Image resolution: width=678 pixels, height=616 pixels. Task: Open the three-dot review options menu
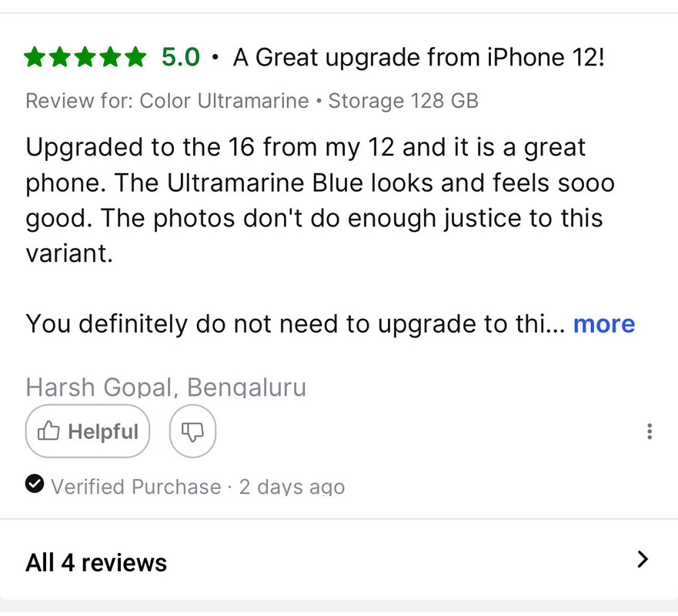pyautogui.click(x=649, y=431)
